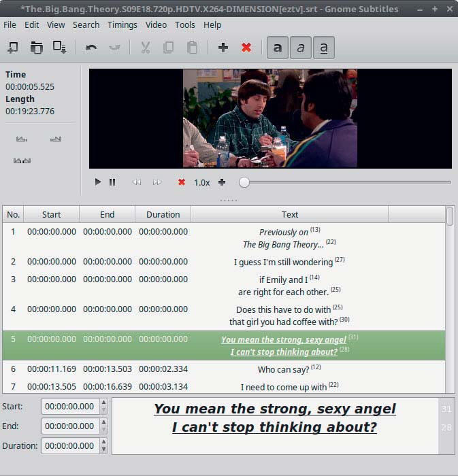Undo the last action
458x476 pixels.
pyautogui.click(x=91, y=48)
